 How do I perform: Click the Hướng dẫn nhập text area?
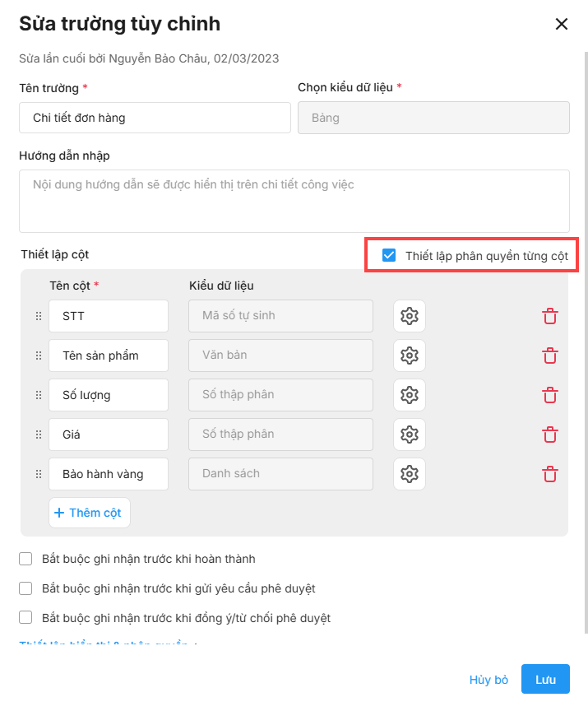pyautogui.click(x=294, y=201)
